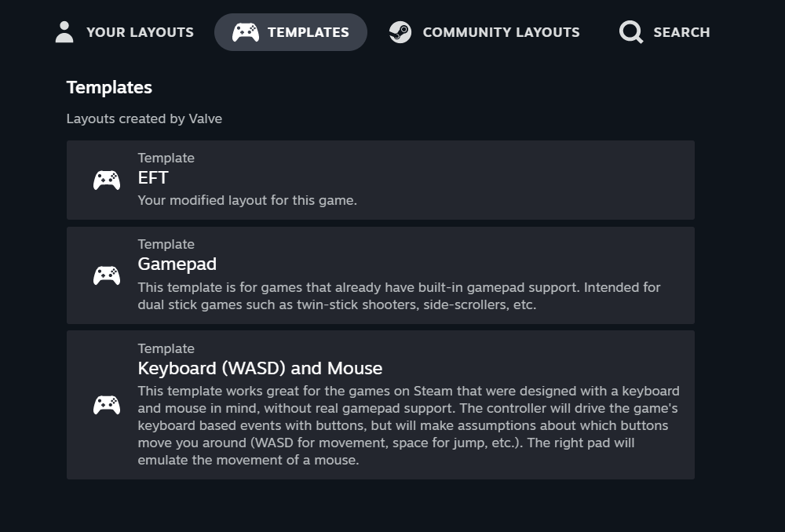Image resolution: width=785 pixels, height=532 pixels.
Task: Click the controller icon of EFT template
Action: coord(107,180)
